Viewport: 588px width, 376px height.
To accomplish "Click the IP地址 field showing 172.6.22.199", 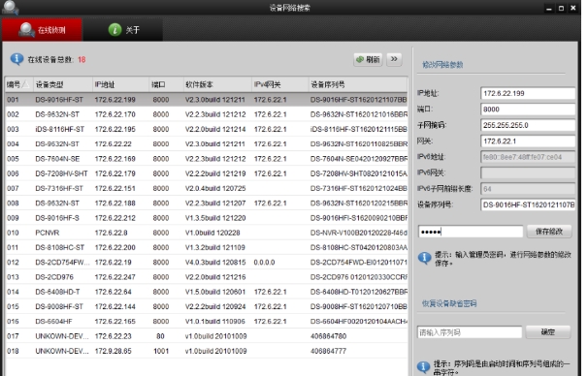I will coord(528,93).
